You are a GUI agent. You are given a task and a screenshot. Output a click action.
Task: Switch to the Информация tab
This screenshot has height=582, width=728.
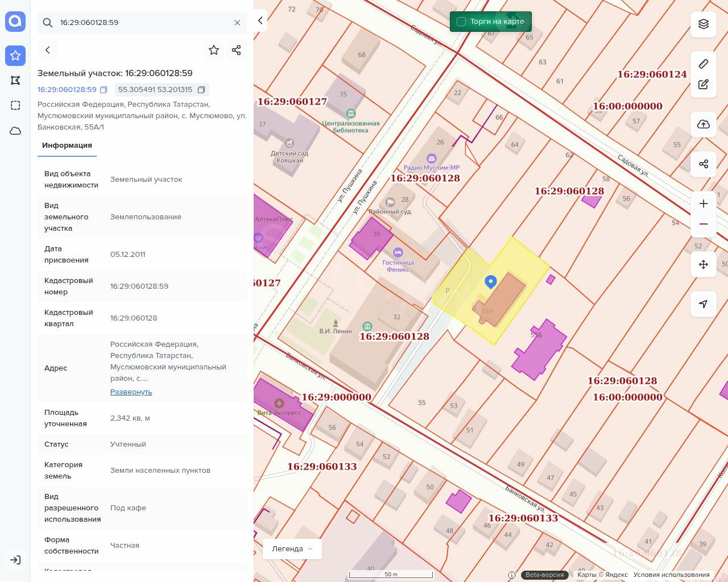tap(67, 145)
